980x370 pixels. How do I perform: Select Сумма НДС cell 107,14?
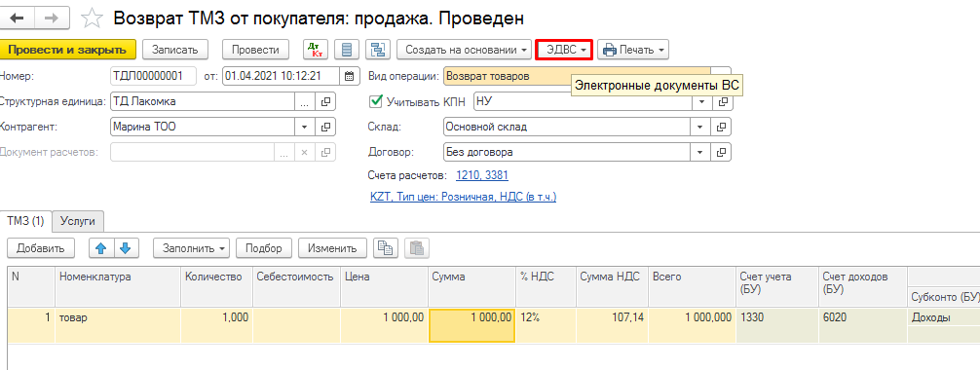click(611, 325)
